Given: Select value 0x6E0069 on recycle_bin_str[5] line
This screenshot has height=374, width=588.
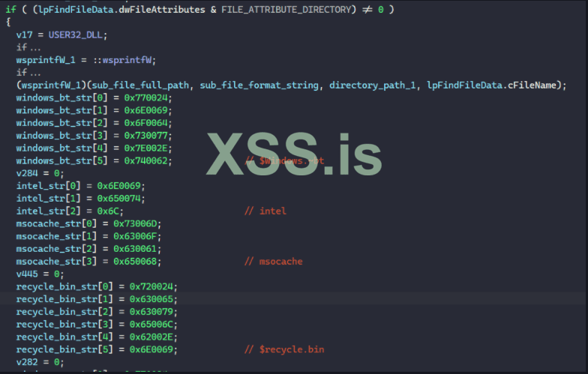Looking at the screenshot, I should tap(151, 349).
